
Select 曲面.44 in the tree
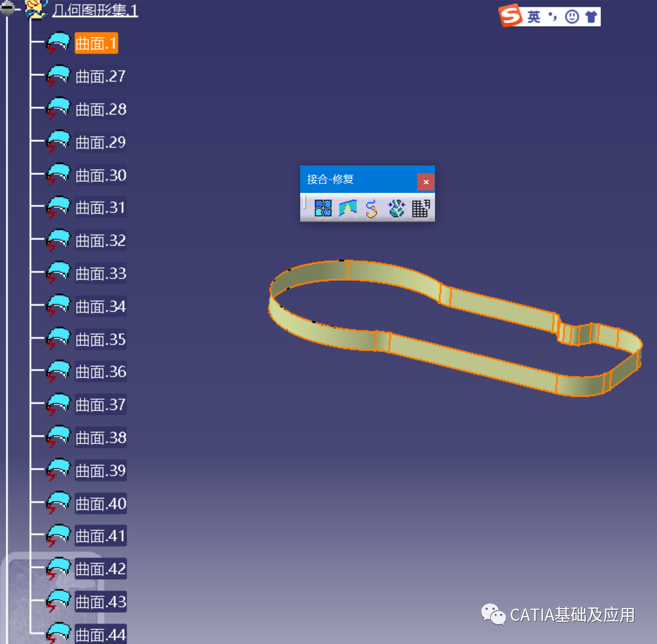[101, 634]
